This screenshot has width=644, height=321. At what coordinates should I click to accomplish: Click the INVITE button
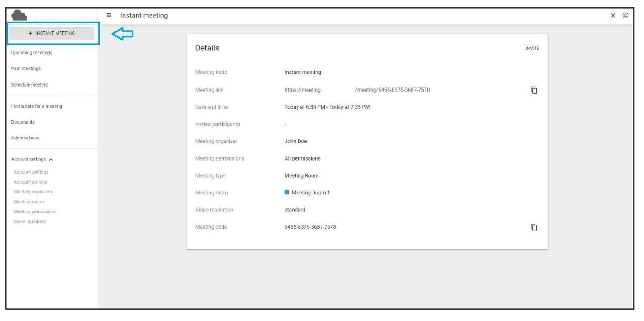[532, 48]
